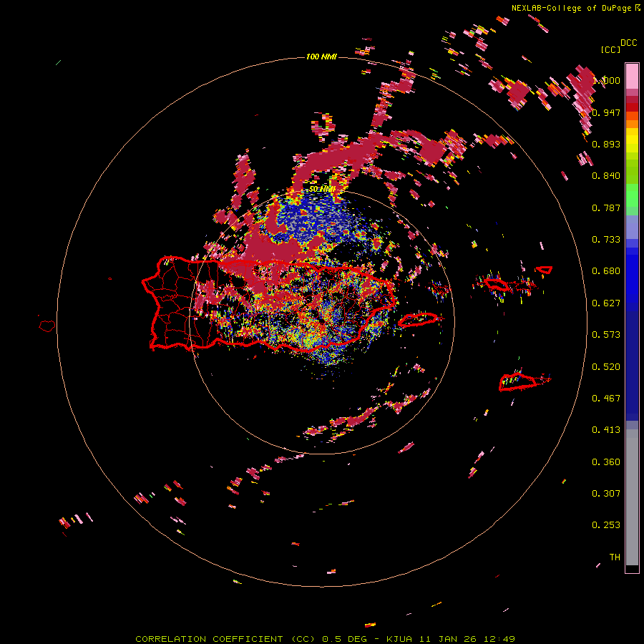Image resolution: width=644 pixels, height=644 pixels.
Task: Pick the light pink swatch atop color bar
Action: tap(632, 76)
